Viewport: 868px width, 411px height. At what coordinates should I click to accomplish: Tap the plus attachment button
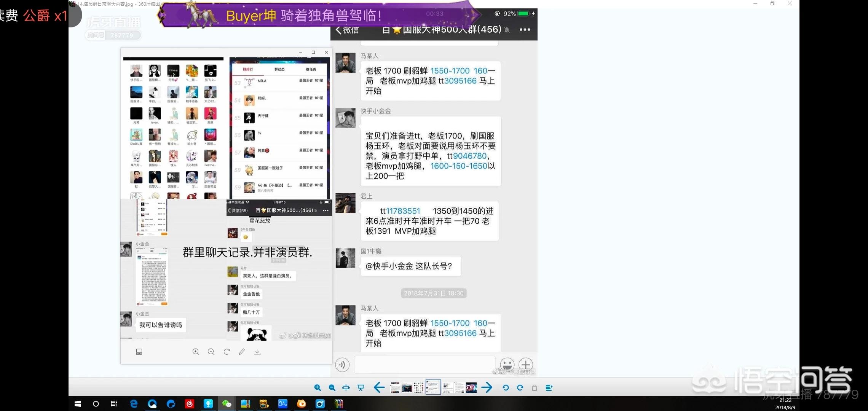(x=525, y=364)
